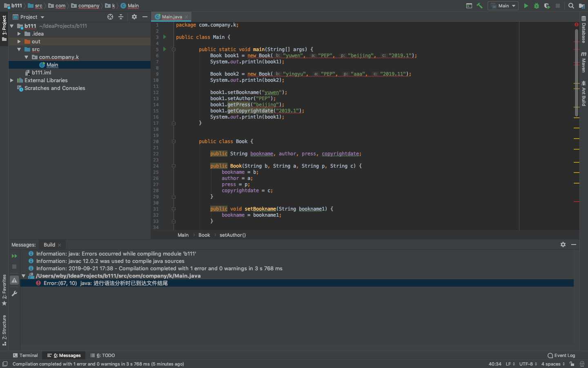Screen dimensions: 588x368
Task: Click run gutter arrow beside class Main
Action: (x=165, y=37)
